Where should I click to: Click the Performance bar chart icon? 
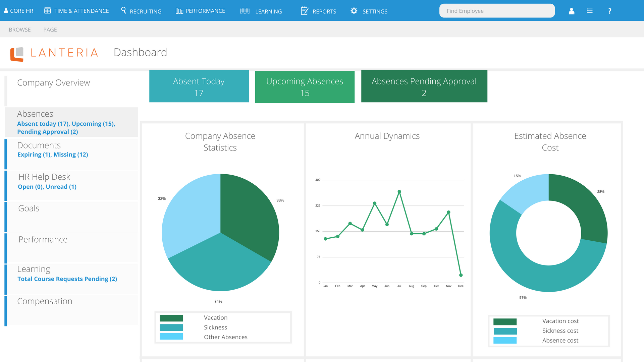pyautogui.click(x=179, y=11)
